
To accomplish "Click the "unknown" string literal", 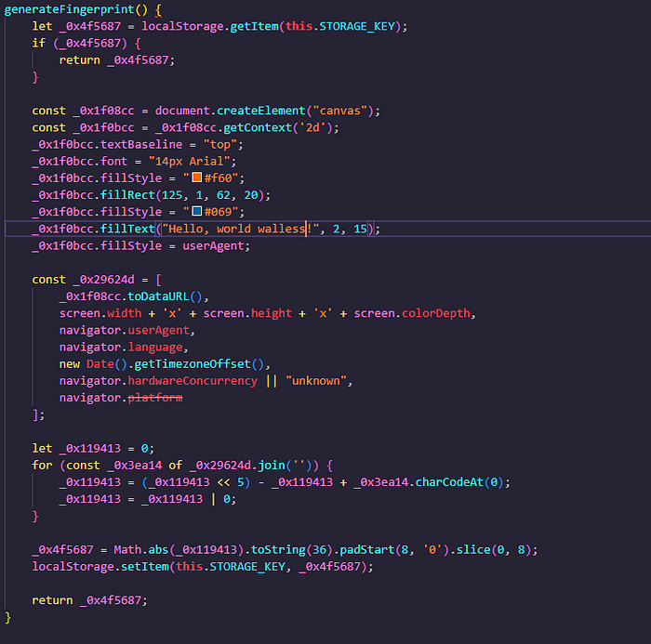I will 316,381.
